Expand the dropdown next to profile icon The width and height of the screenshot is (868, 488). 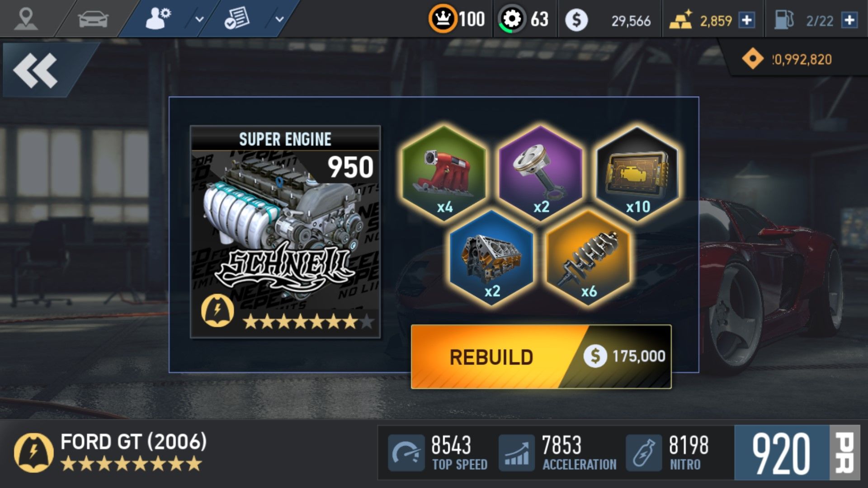pyautogui.click(x=199, y=19)
